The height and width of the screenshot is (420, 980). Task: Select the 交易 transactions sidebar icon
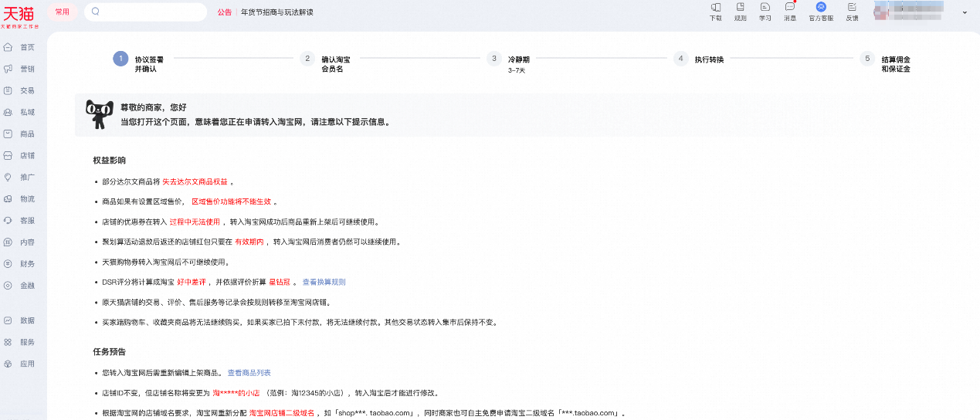8,90
